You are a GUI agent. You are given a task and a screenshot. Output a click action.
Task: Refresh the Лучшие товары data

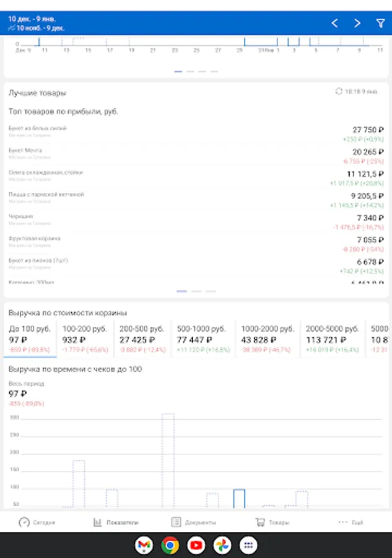click(x=339, y=91)
